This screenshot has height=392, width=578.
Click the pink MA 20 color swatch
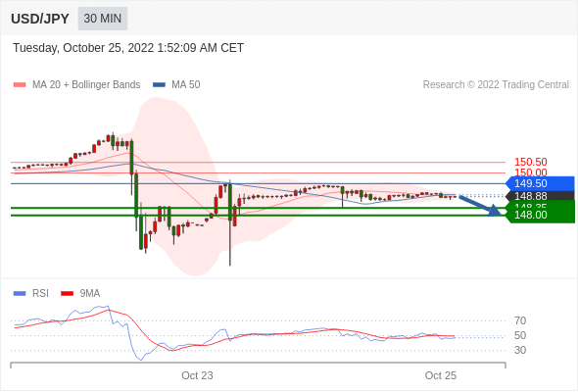click(20, 85)
